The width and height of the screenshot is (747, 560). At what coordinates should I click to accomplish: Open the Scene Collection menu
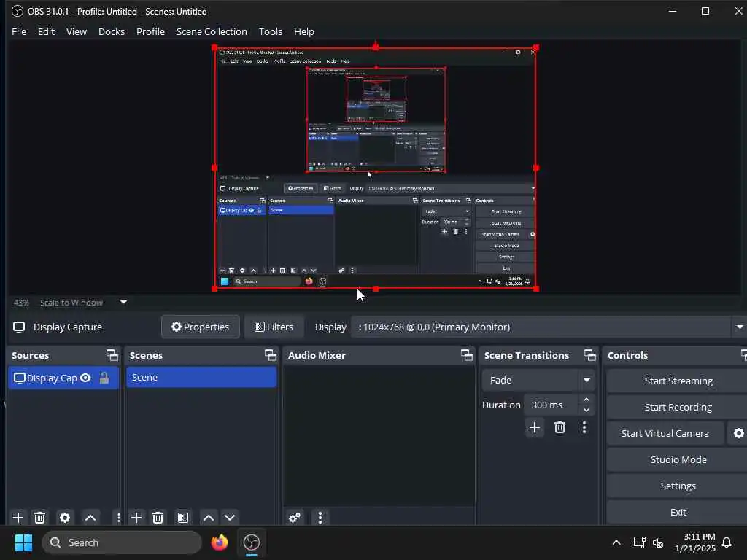coord(212,31)
